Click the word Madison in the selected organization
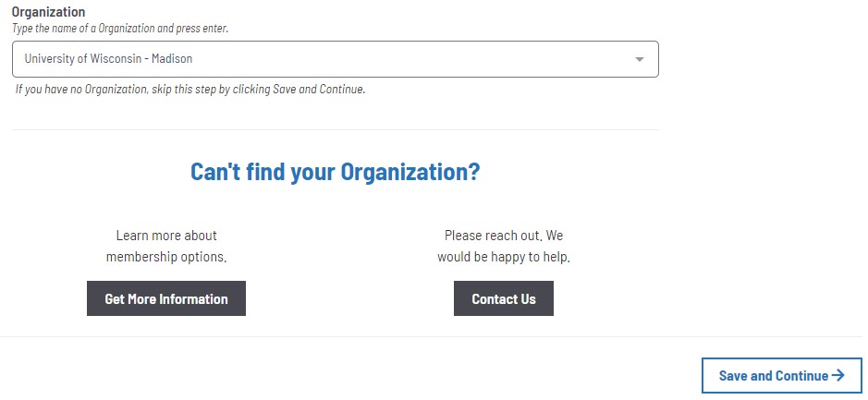 point(172,58)
